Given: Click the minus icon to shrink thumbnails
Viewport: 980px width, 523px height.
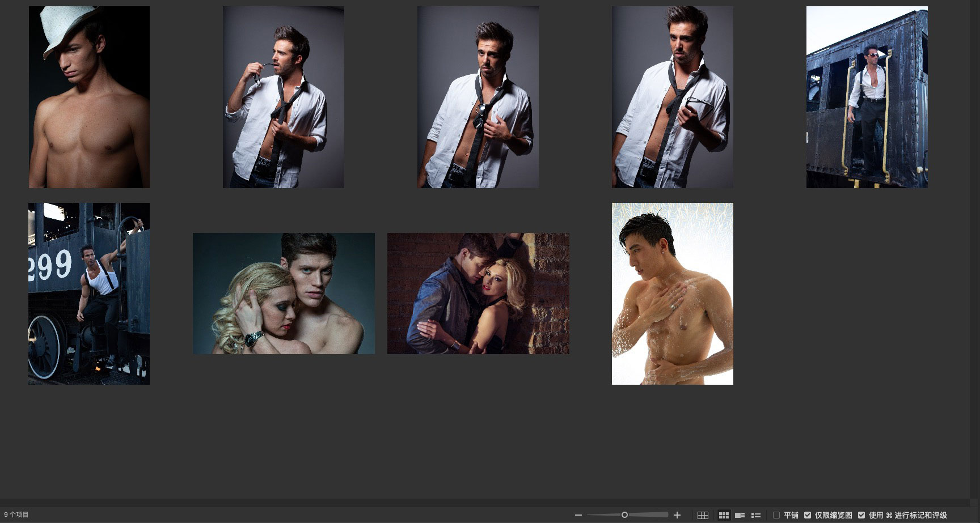Looking at the screenshot, I should click(x=578, y=515).
